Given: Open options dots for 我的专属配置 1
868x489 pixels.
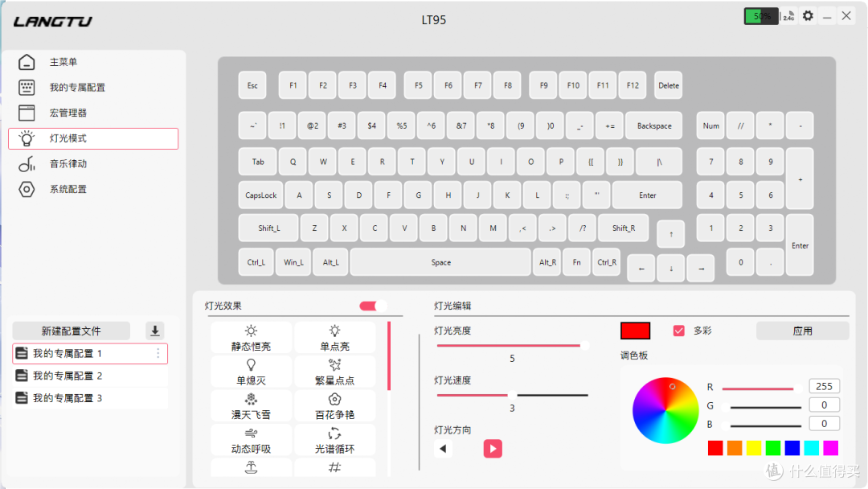Looking at the screenshot, I should [x=158, y=353].
